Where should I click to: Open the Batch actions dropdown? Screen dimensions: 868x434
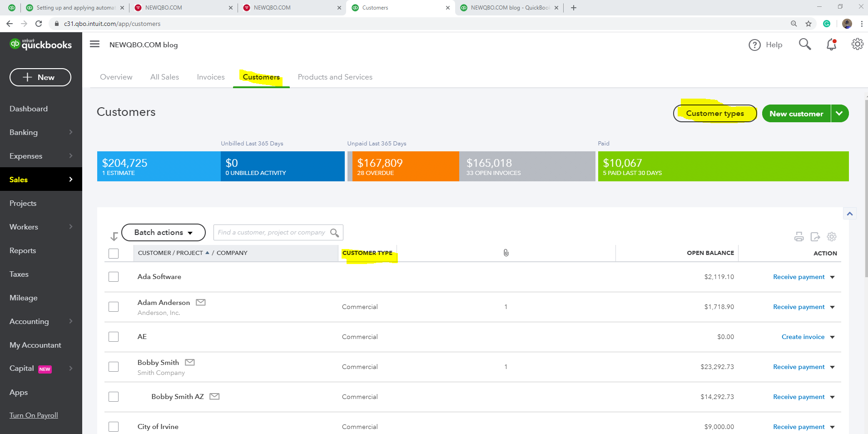point(163,232)
